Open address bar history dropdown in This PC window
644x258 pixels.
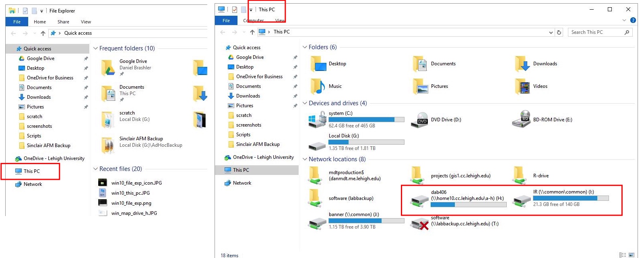(x=551, y=32)
